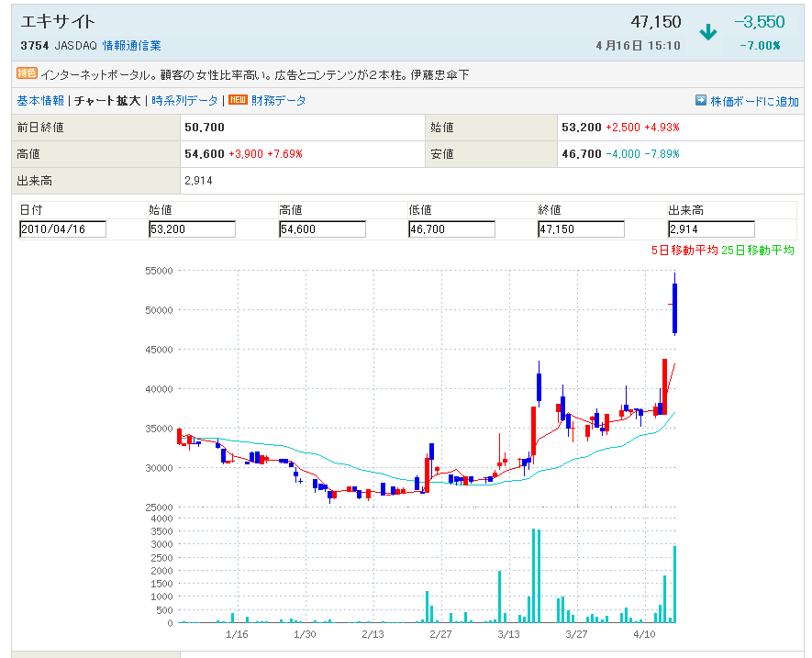Image resolution: width=812 pixels, height=658 pixels.
Task: Switch to the 時系列データ tab
Action: pos(184,101)
